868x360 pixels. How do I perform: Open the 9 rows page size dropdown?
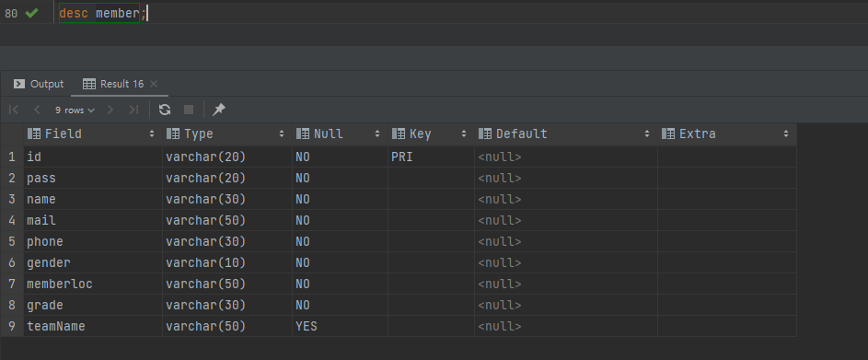click(x=75, y=110)
